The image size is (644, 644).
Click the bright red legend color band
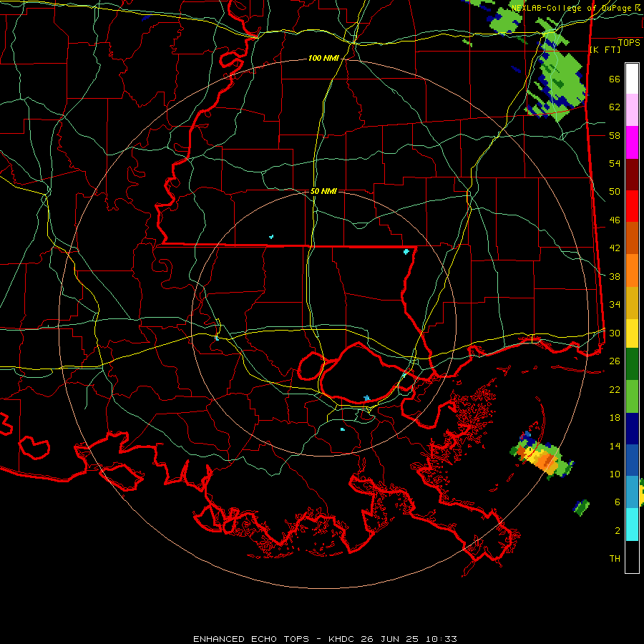[x=632, y=206]
